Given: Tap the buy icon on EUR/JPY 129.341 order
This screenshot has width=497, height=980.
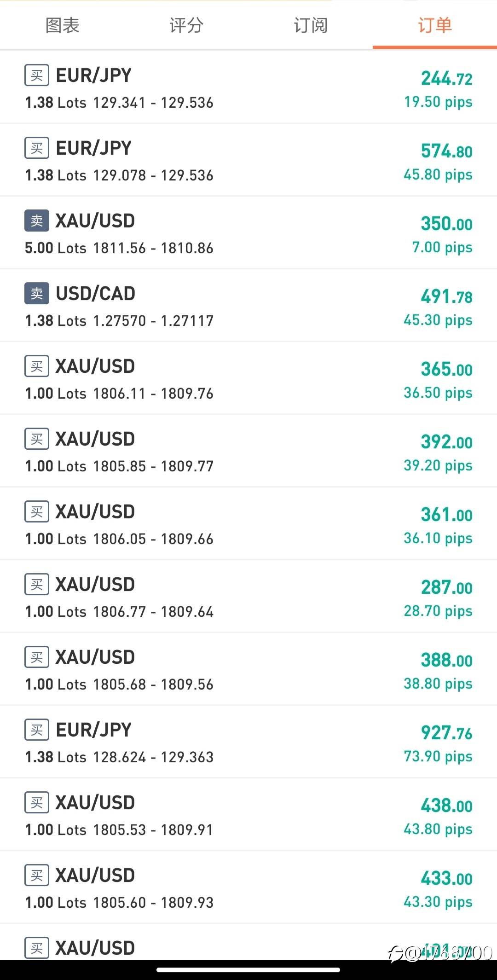Looking at the screenshot, I should [37, 75].
